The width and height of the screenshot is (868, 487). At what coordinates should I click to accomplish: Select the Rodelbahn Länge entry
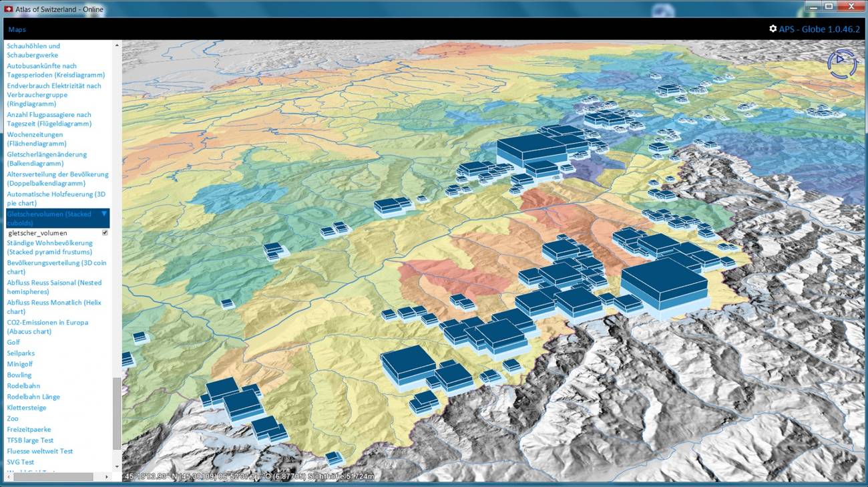[33, 397]
